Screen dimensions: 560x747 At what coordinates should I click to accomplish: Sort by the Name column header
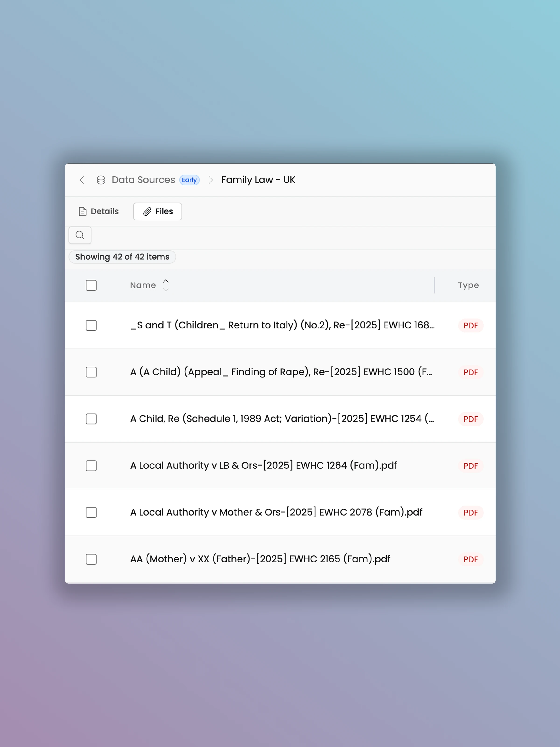pyautogui.click(x=143, y=285)
